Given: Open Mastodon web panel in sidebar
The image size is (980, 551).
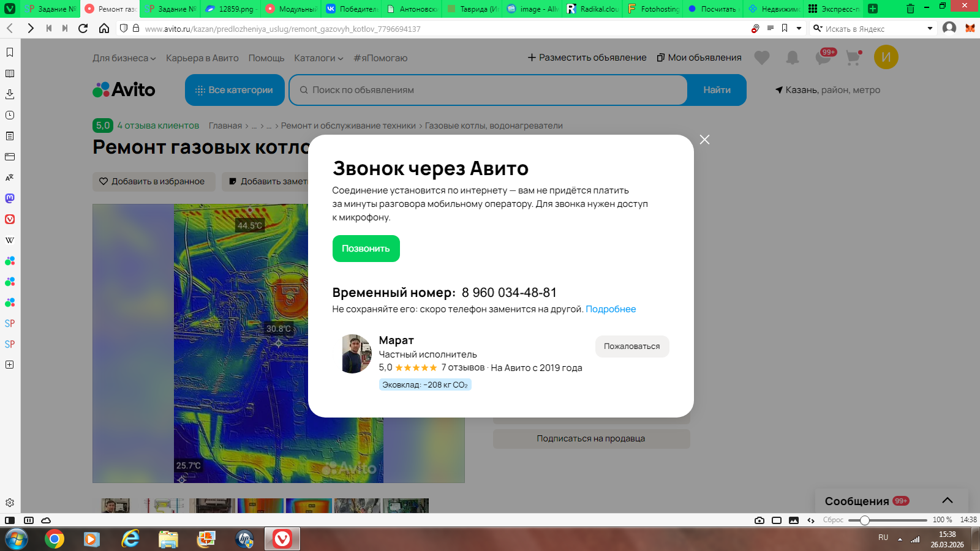Looking at the screenshot, I should click(x=10, y=198).
